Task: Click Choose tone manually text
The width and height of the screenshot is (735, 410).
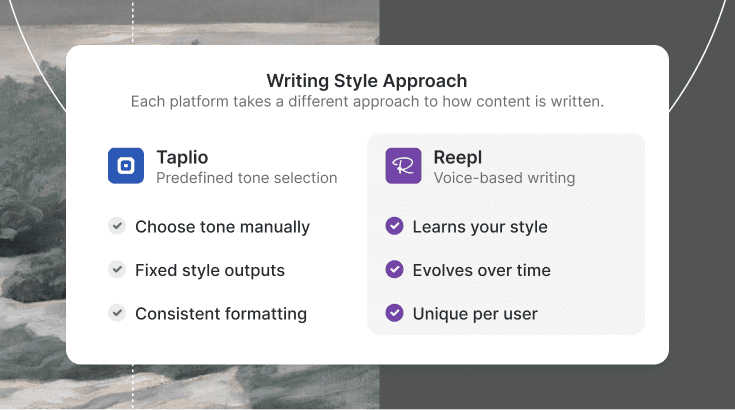Action: pos(222,227)
